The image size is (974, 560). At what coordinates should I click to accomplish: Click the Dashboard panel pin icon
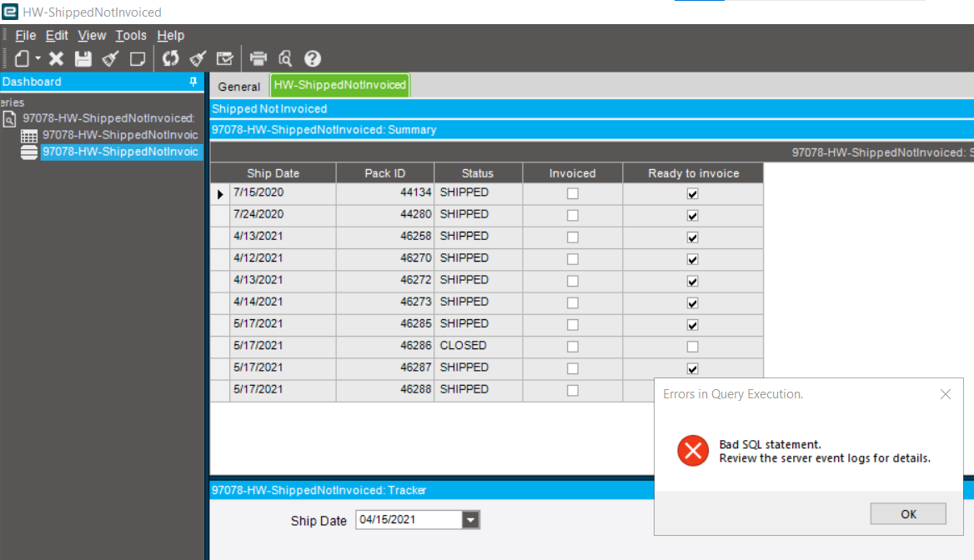click(193, 82)
